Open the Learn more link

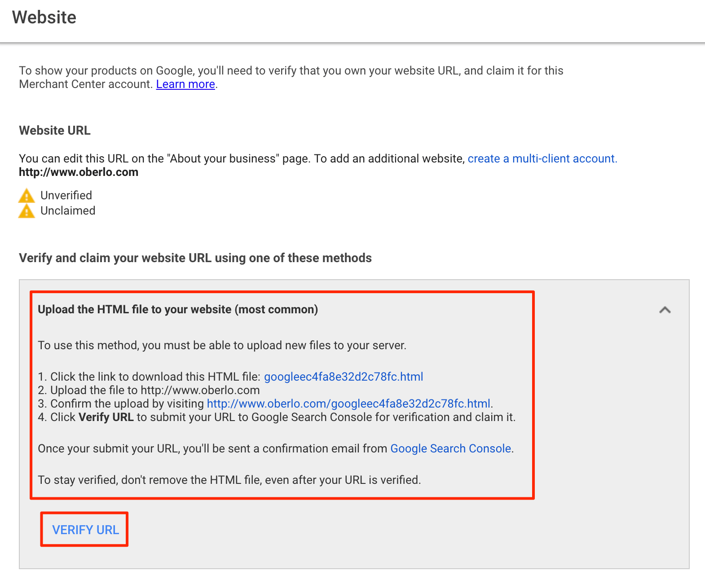pyautogui.click(x=185, y=84)
